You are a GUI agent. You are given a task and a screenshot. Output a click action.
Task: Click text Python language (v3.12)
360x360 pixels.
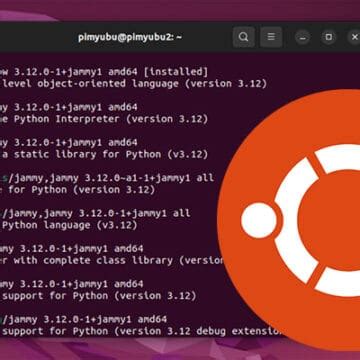click(x=70, y=225)
